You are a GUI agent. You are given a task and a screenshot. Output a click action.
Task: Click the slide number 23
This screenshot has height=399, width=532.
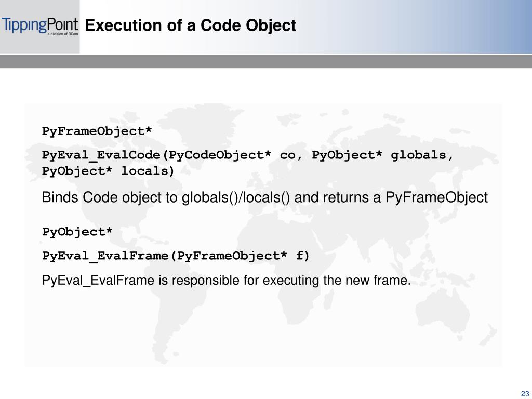(x=525, y=394)
